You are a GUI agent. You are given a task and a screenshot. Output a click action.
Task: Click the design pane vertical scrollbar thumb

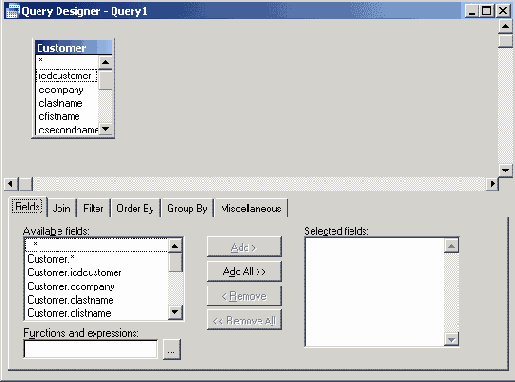(505, 41)
